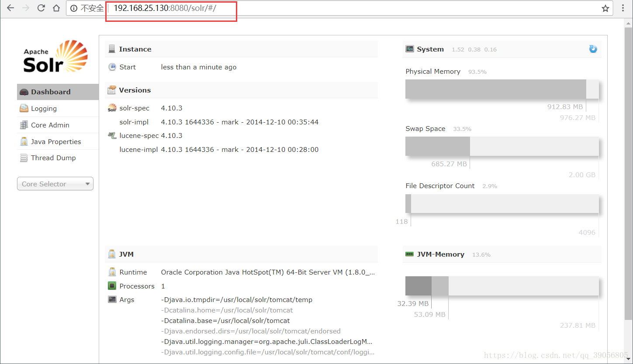The image size is (633, 364).
Task: Click the Swap Space 33.5% label
Action: 462,129
